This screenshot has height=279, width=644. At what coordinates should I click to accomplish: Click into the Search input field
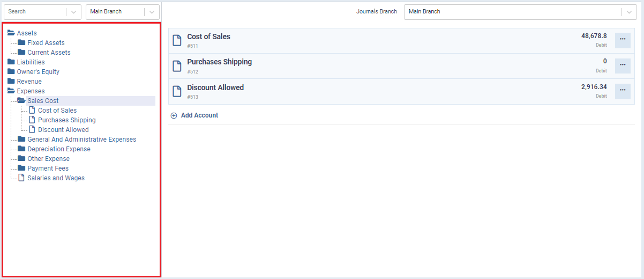(x=35, y=12)
